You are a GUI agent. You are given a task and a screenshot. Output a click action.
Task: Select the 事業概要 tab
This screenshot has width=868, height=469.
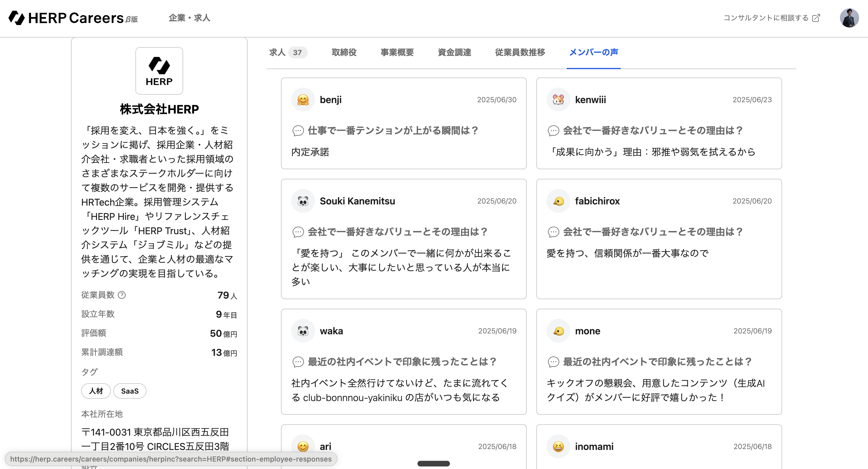coord(397,52)
